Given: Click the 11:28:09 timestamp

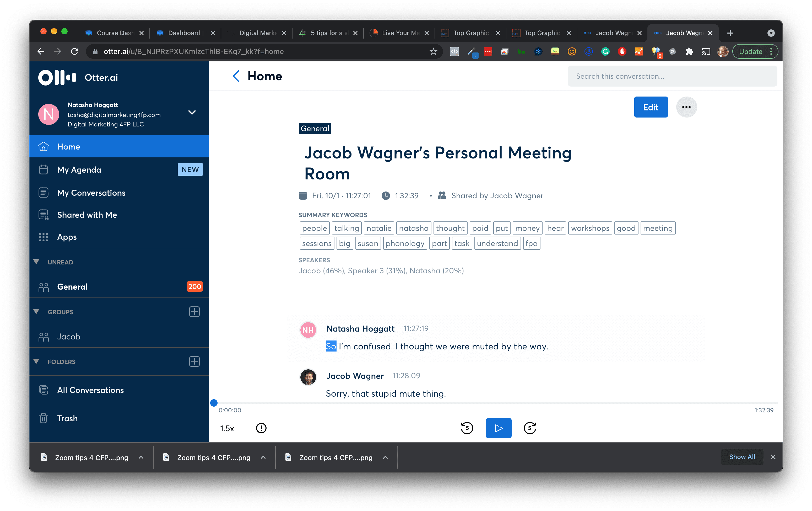Looking at the screenshot, I should 406,376.
